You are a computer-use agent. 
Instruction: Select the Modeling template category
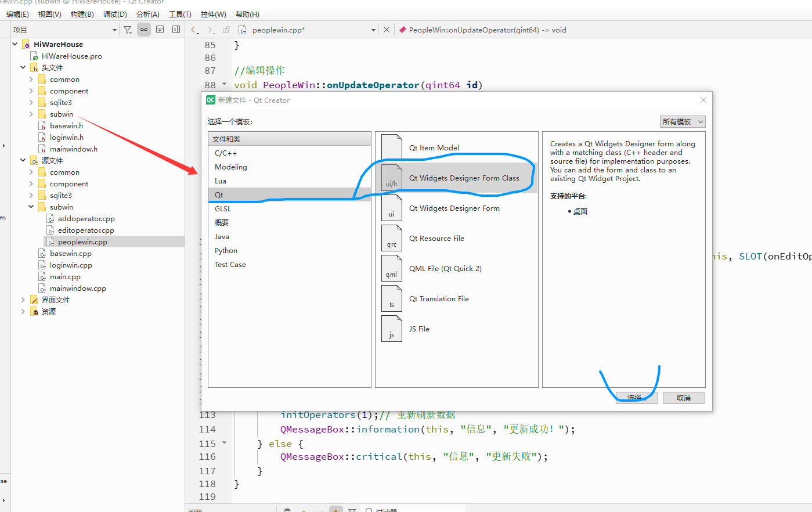click(x=290, y=167)
